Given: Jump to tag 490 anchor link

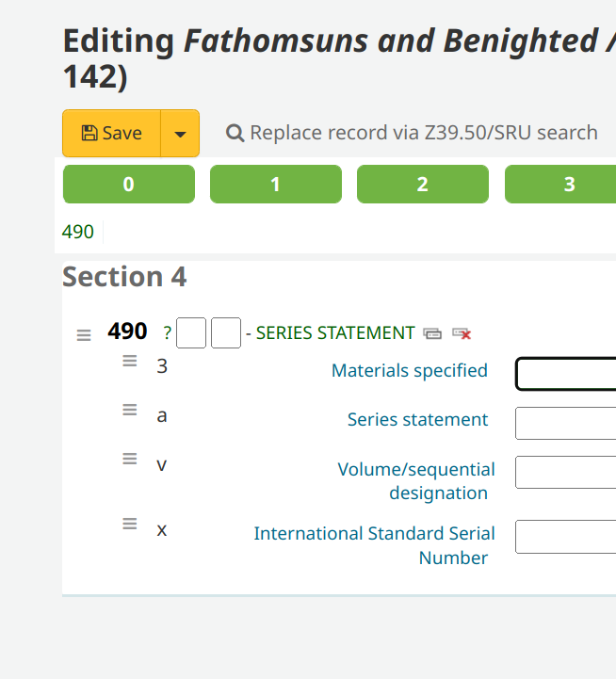Looking at the screenshot, I should pos(78,232).
